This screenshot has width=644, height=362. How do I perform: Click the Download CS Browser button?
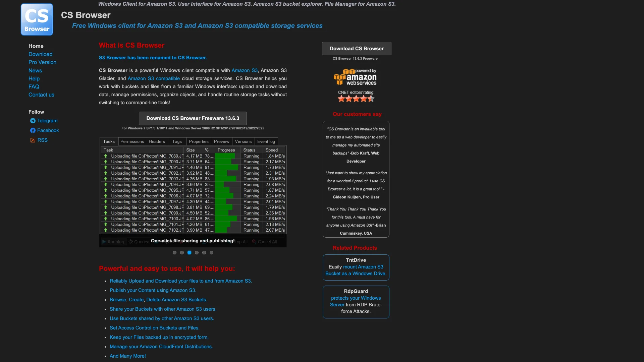coord(357,49)
